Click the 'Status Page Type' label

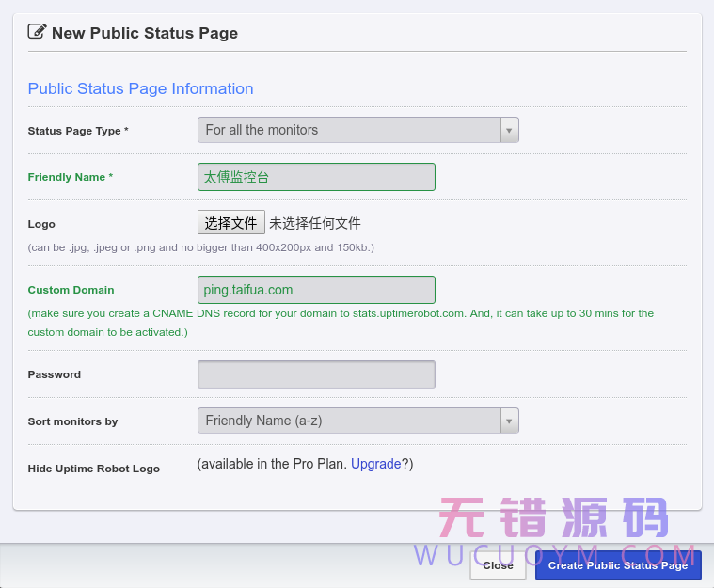click(78, 131)
